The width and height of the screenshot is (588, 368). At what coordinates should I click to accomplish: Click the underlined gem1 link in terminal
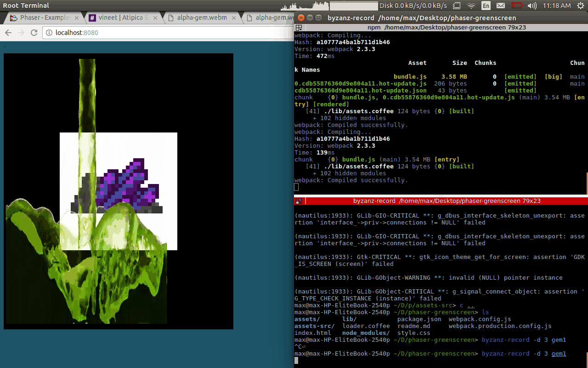click(x=559, y=353)
